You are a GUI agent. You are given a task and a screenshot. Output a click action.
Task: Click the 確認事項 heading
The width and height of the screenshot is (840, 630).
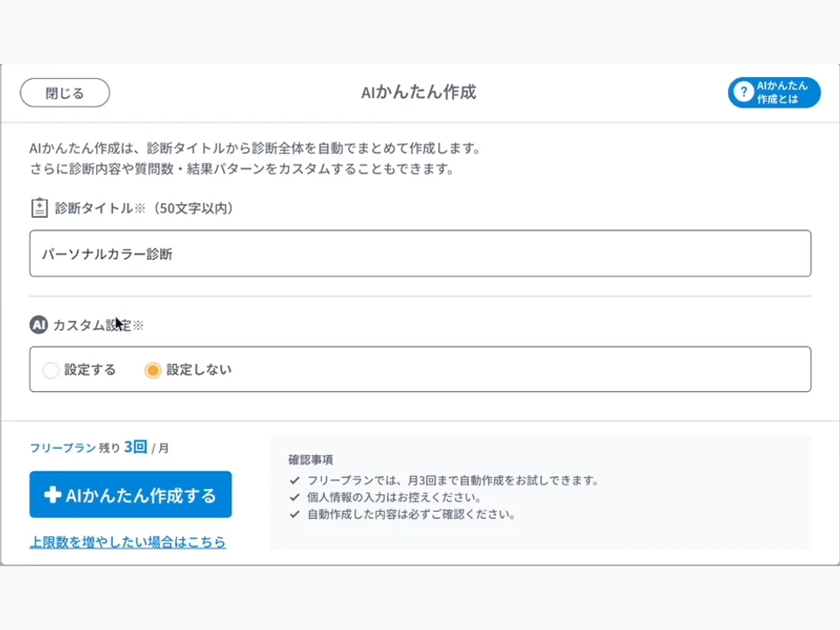[x=311, y=459]
